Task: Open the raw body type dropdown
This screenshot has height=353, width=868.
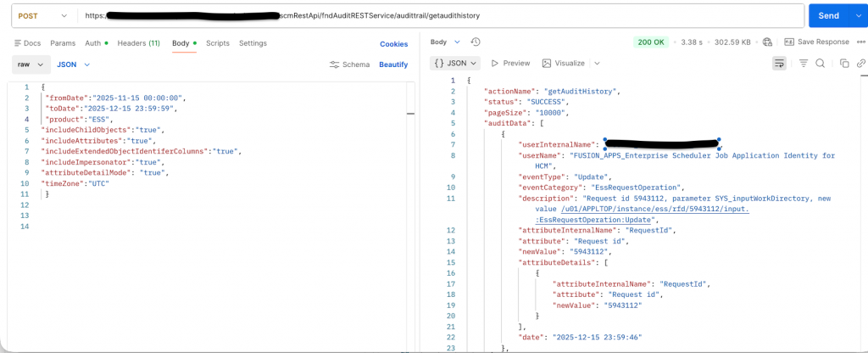Action: click(x=31, y=64)
